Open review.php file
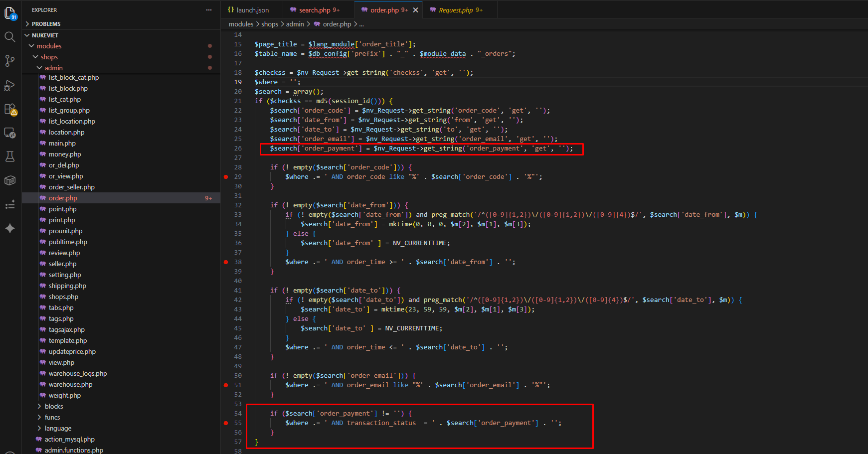The height and width of the screenshot is (454, 868). point(64,253)
